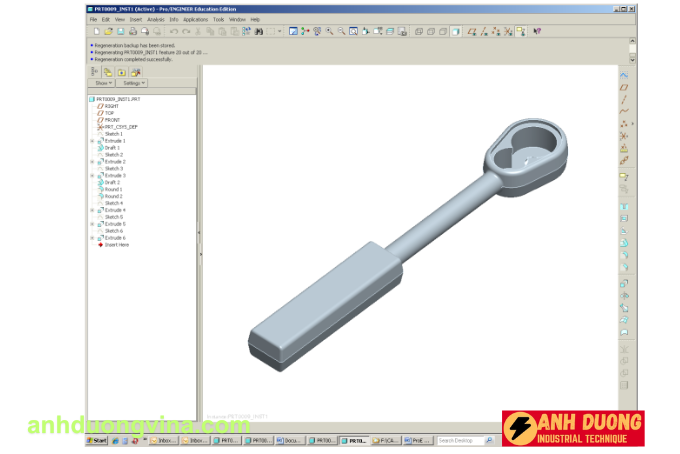
Task: Expand the Extrude 1 tree node
Action: tap(92, 141)
